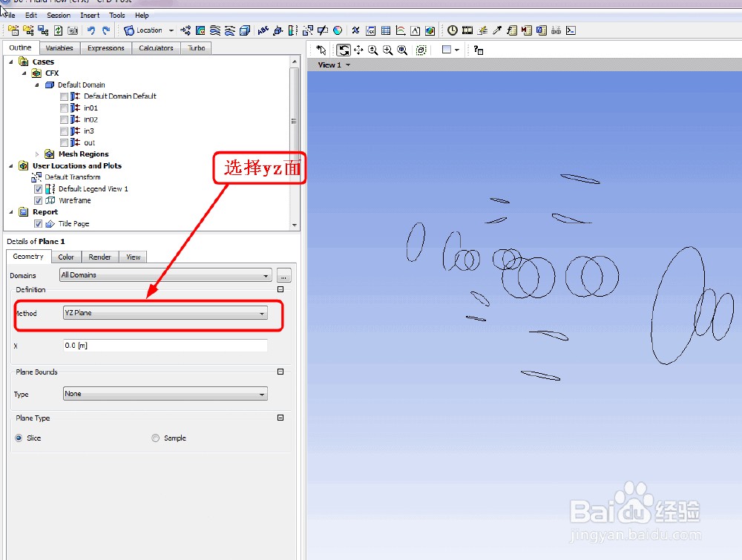Screen dimensions: 742x560
Task: Click the Color Map circle icon
Action: coord(338,30)
